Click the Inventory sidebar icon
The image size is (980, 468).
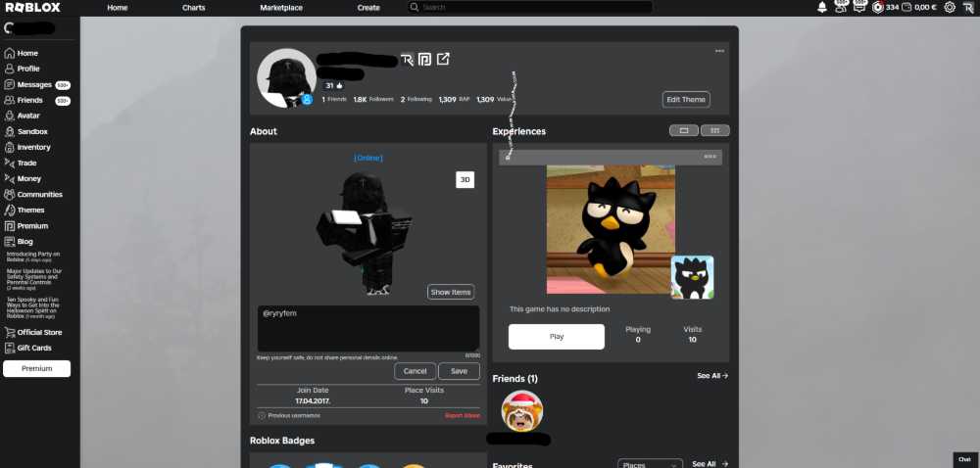pos(10,147)
